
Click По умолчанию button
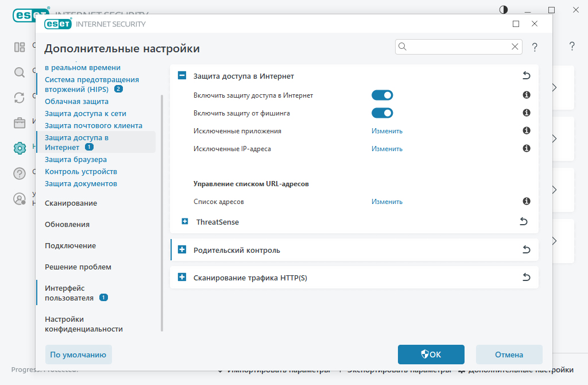[x=78, y=355]
